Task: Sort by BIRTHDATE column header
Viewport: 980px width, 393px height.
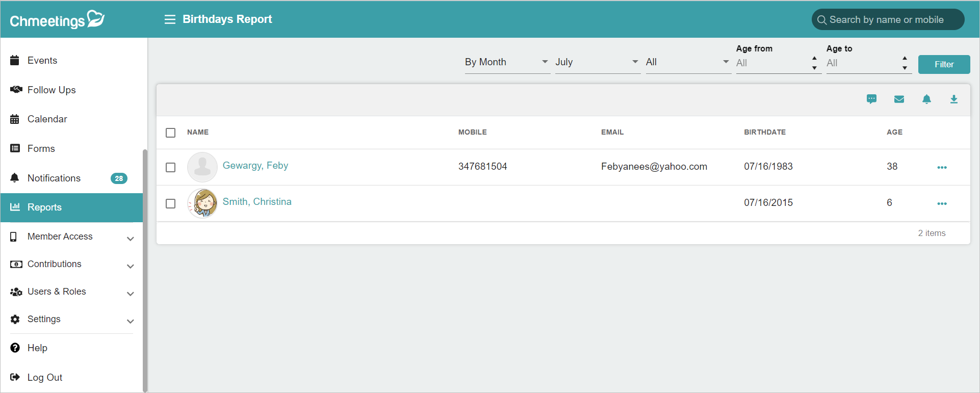Action: (765, 132)
